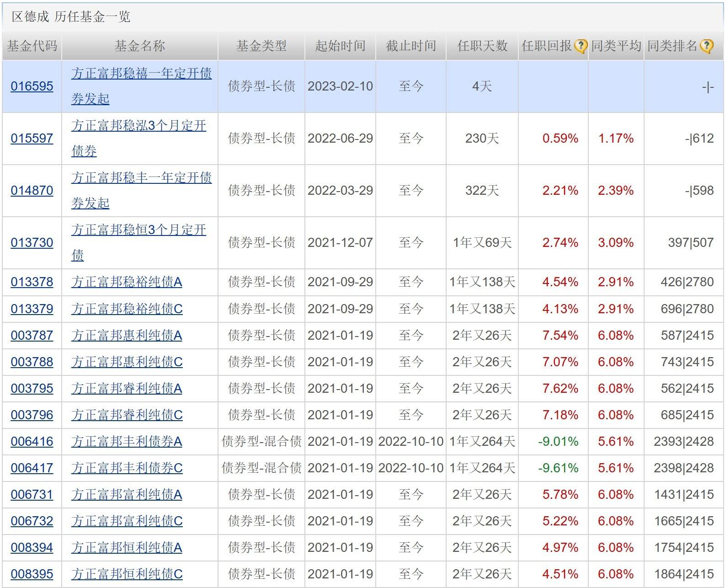Open fund code 013379 link

tap(32, 309)
